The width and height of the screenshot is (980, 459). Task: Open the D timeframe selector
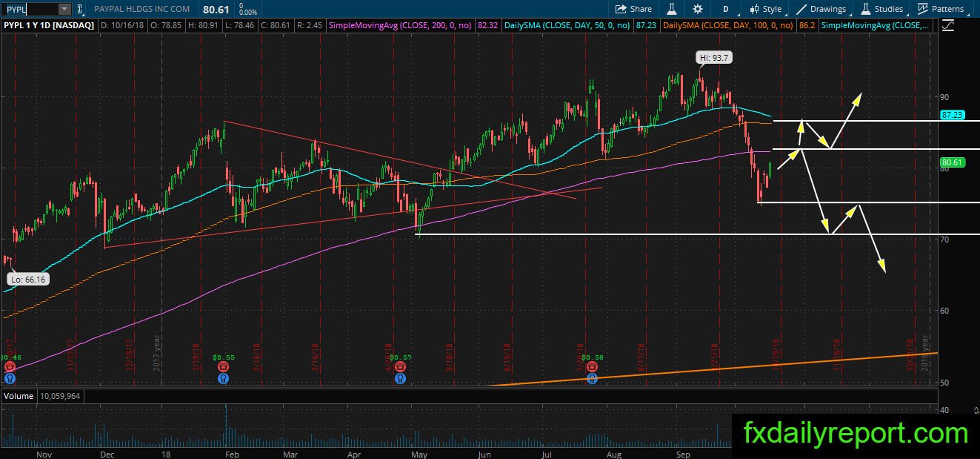(x=726, y=9)
